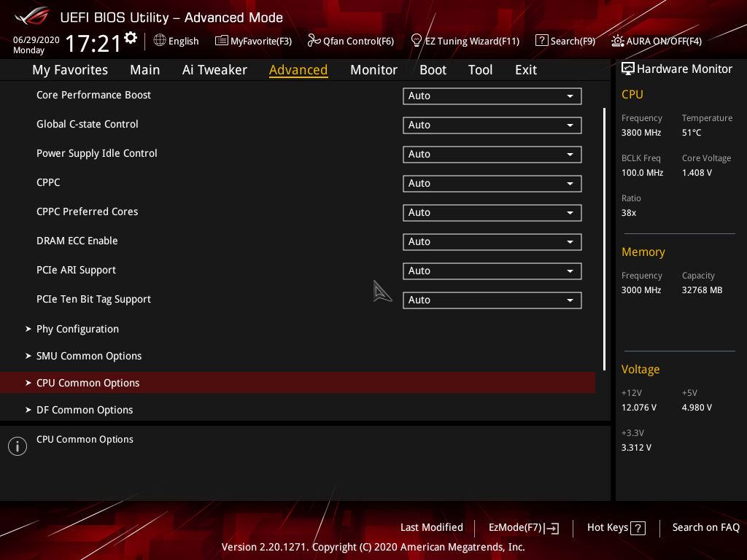
Task: Click +3.3V value 3.312 V
Action: point(636,448)
